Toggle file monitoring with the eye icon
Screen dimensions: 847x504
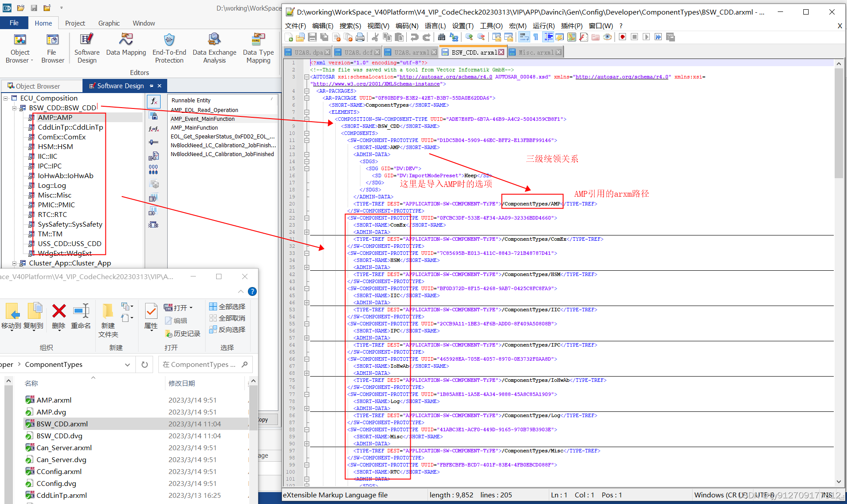point(607,37)
